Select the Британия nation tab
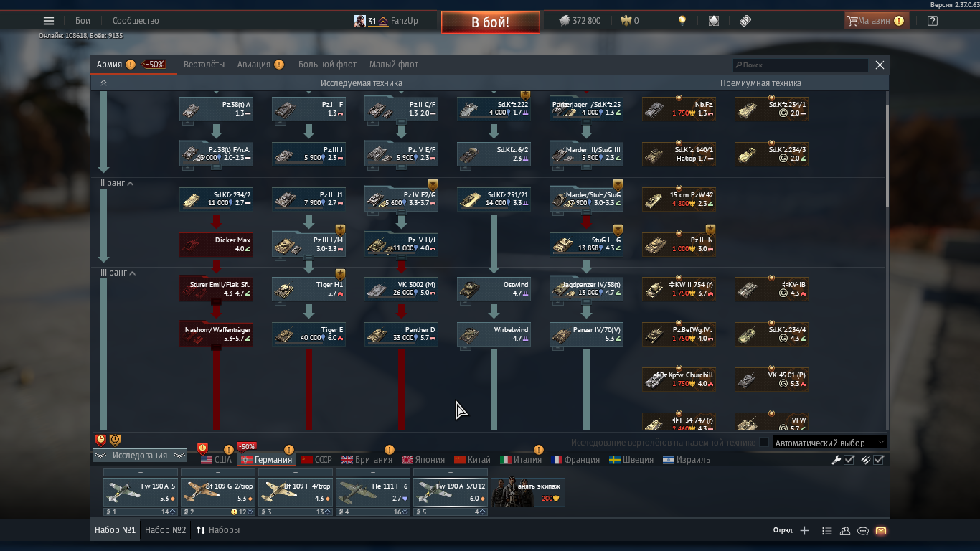Screen dimensions: 980x551 (367, 460)
